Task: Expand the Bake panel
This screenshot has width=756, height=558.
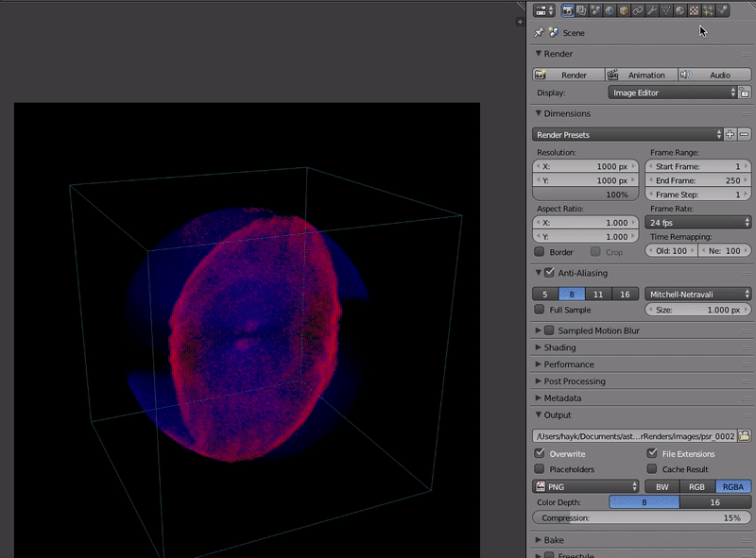Action: 539,540
